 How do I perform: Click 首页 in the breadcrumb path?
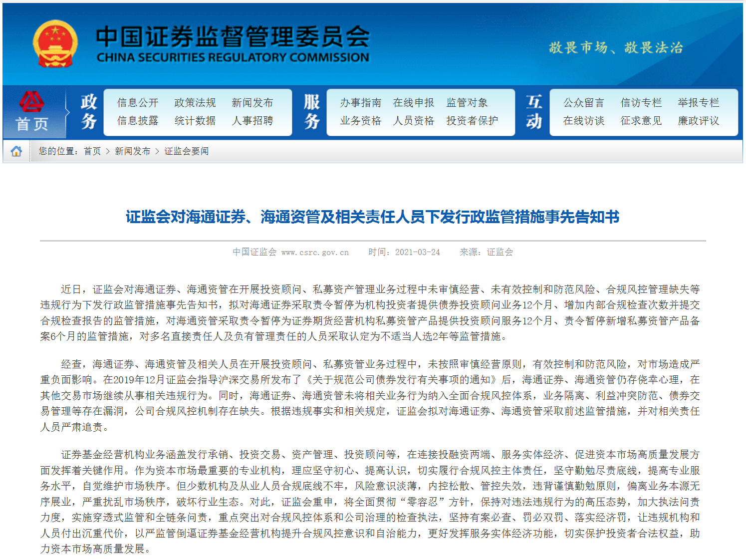92,151
